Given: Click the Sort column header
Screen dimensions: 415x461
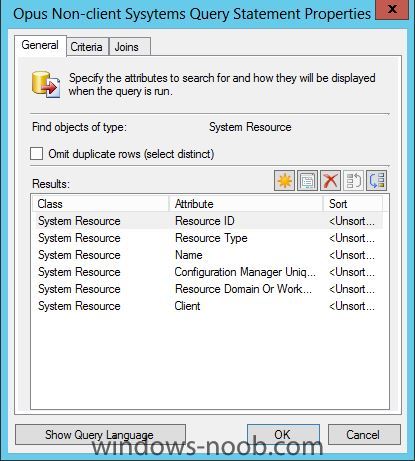Looking at the screenshot, I should 353,204.
